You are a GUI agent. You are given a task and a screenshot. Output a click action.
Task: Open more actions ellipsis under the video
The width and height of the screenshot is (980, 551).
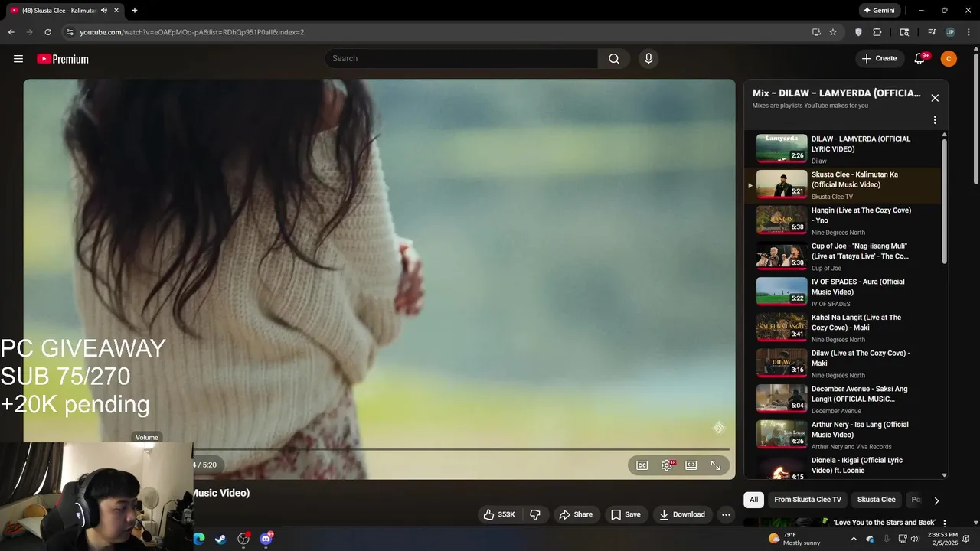(x=727, y=514)
